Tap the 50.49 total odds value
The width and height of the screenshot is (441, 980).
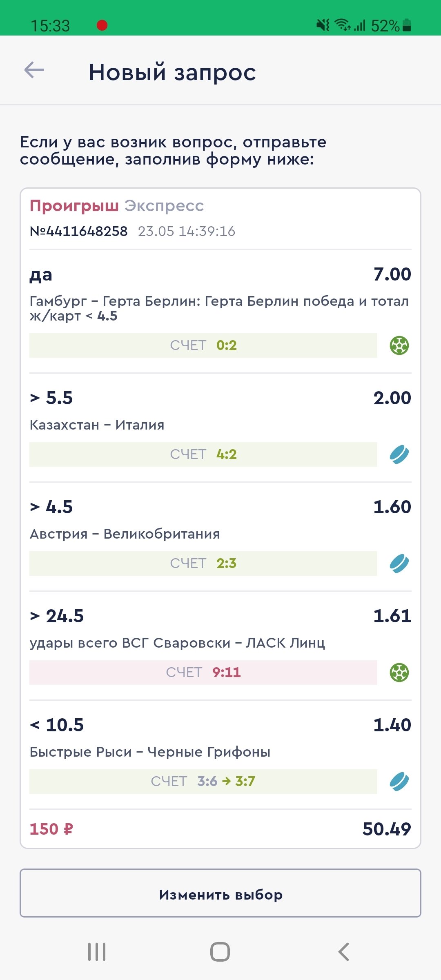[x=386, y=829]
